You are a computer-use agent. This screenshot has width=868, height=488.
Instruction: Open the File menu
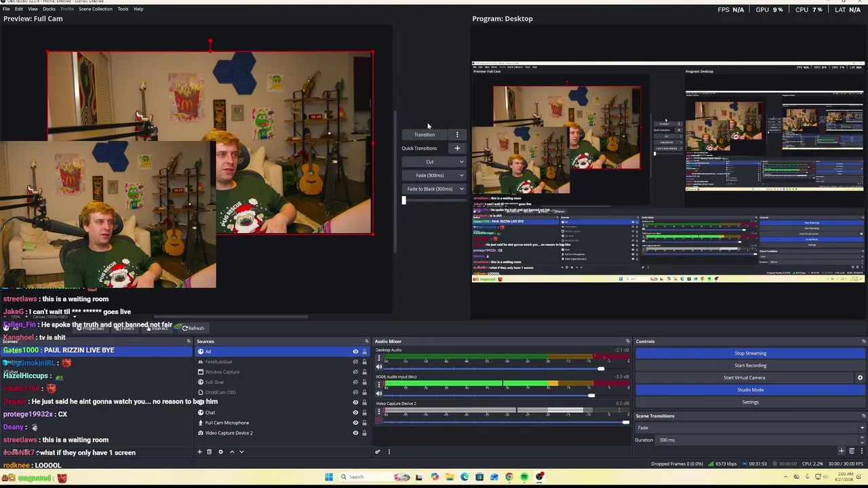pos(5,9)
